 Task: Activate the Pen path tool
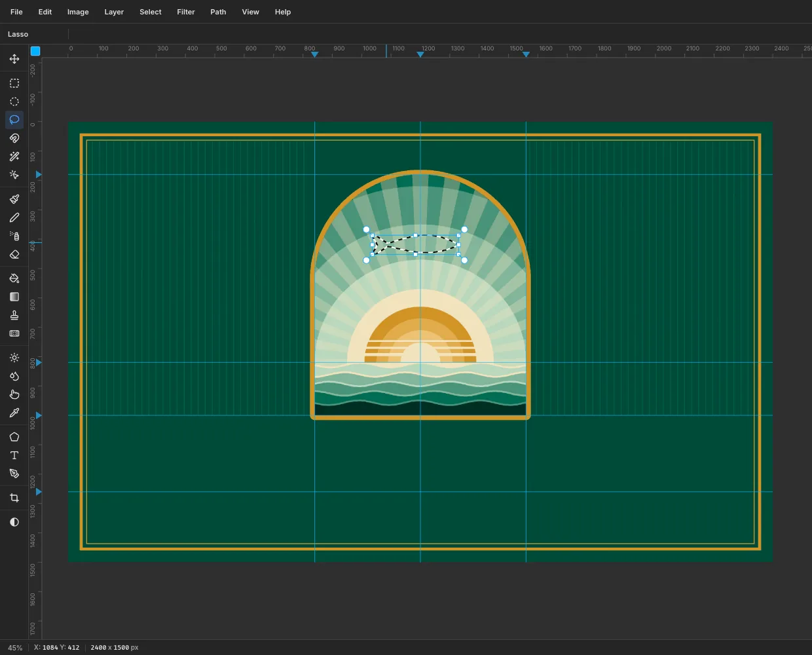(14, 474)
